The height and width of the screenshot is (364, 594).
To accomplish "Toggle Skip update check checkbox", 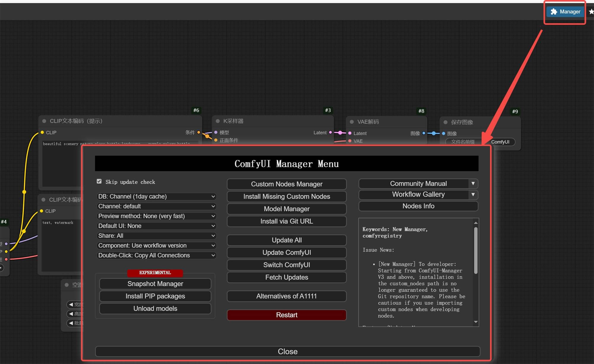I will coord(99,181).
